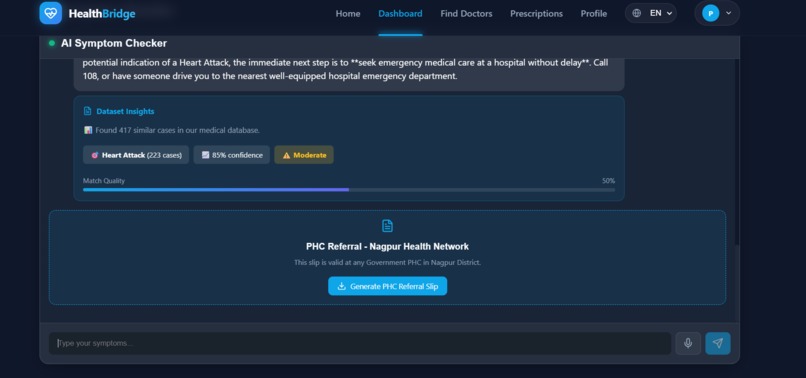Image resolution: width=806 pixels, height=378 pixels.
Task: Click the 85% confidence chip
Action: (x=232, y=155)
